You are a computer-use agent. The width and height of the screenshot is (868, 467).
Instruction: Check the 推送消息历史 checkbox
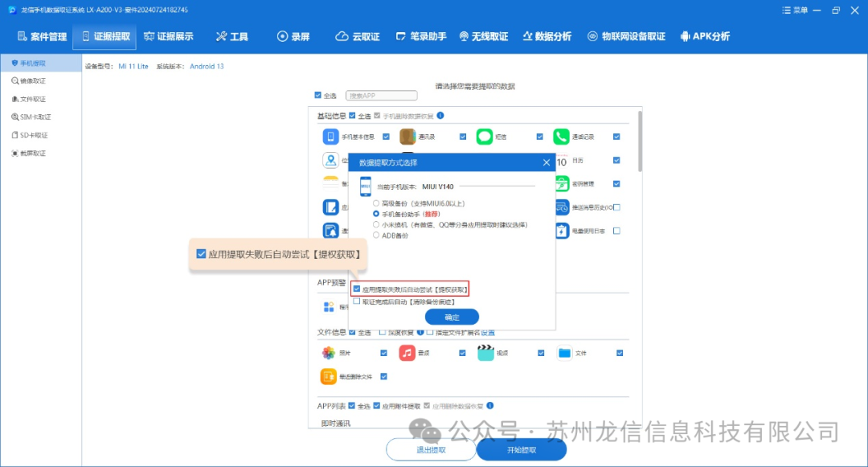616,207
